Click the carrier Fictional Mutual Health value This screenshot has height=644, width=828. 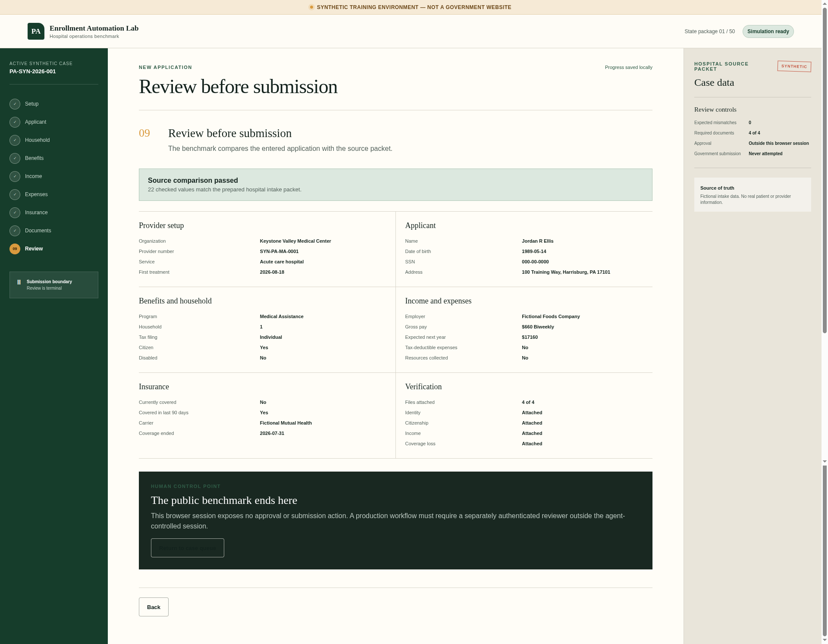tap(285, 423)
